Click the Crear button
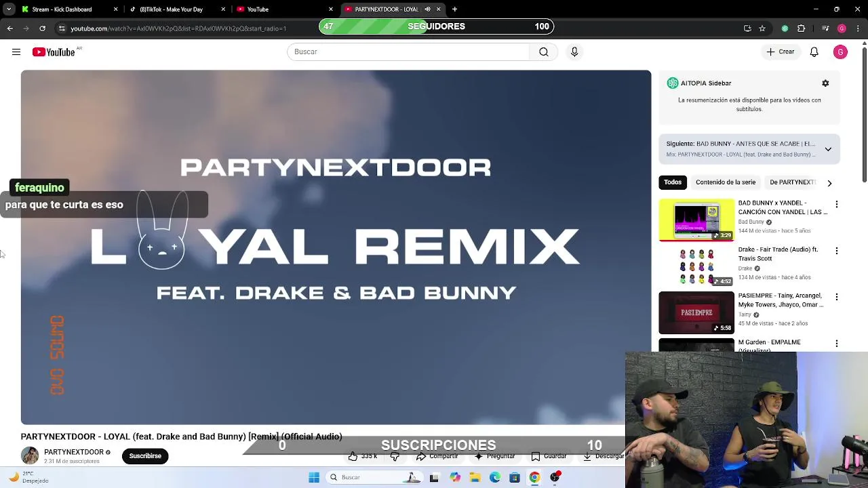The image size is (868, 488). pos(781,52)
